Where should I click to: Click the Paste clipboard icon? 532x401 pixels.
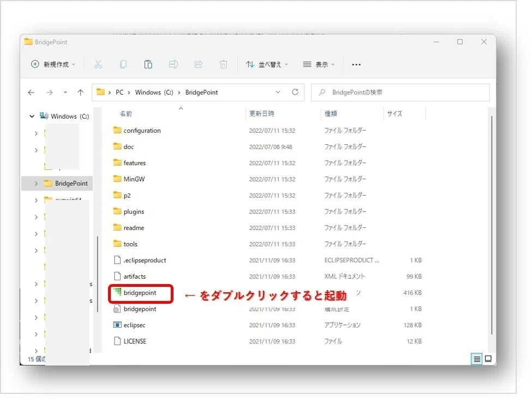(x=148, y=64)
